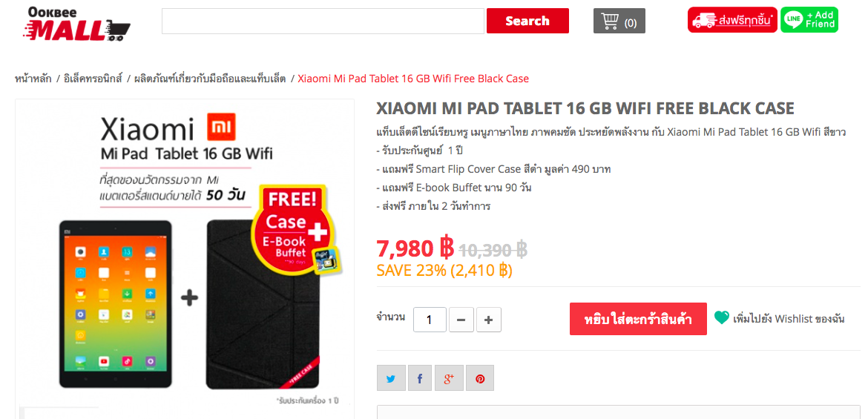Image resolution: width=868 pixels, height=419 pixels.
Task: Click เพิ่มไปยัง Wishlist ของฉัน link
Action: click(789, 319)
